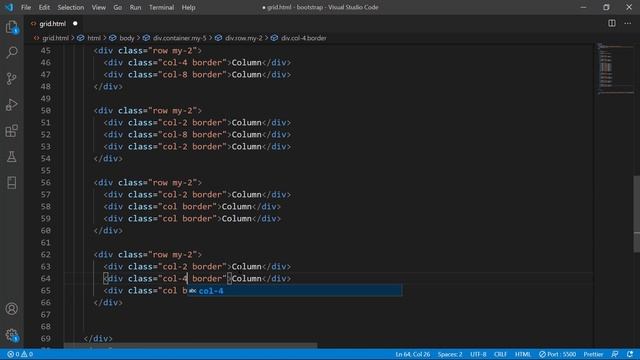
Task: Open the Search view
Action: pos(12,52)
